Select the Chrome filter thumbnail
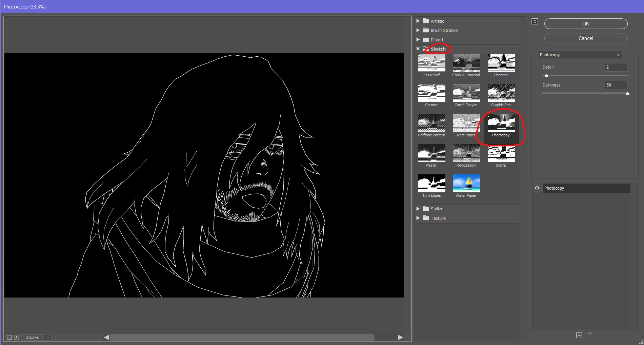 tap(431, 93)
